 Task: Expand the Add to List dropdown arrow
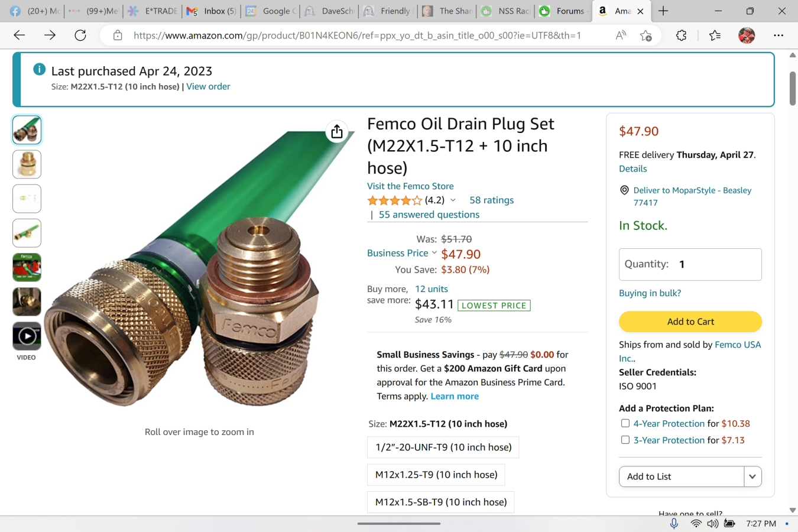752,476
